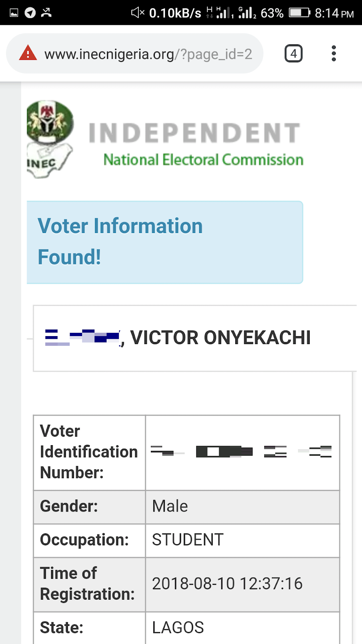Tap the voter name VICTOR ONYEKACHI
This screenshot has width=362, height=644.
pyautogui.click(x=220, y=338)
